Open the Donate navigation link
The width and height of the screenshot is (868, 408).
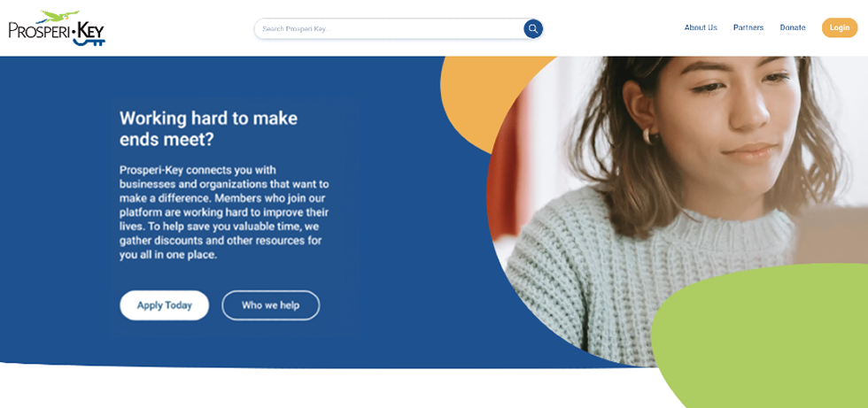(793, 27)
